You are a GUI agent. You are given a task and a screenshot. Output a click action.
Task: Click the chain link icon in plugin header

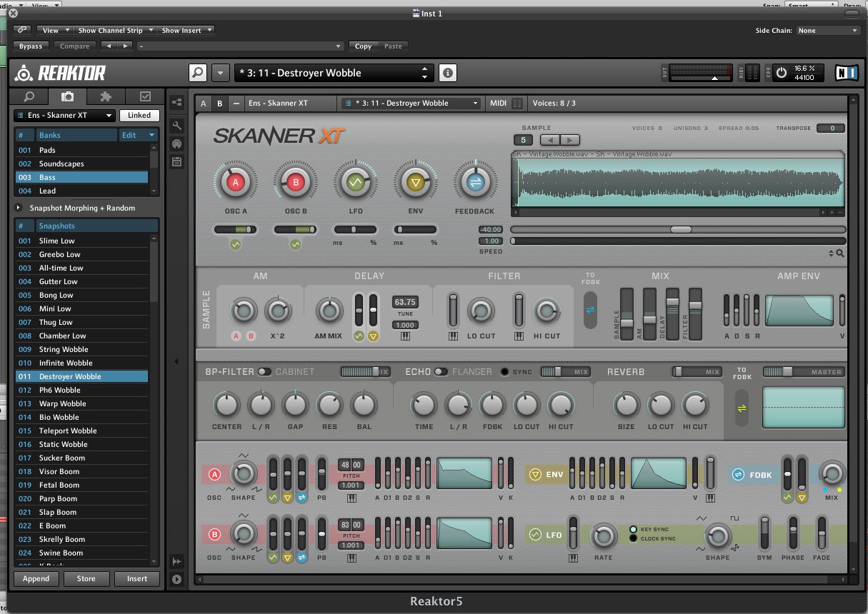pos(22,30)
